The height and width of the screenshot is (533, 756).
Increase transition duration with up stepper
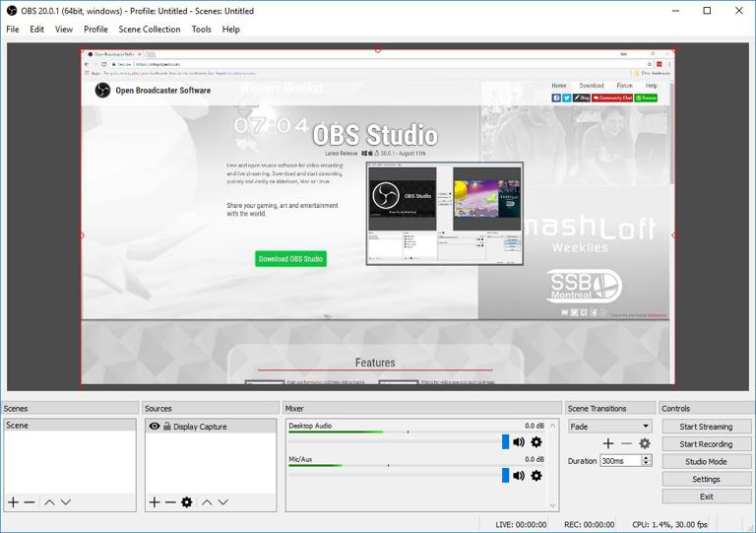pos(647,457)
